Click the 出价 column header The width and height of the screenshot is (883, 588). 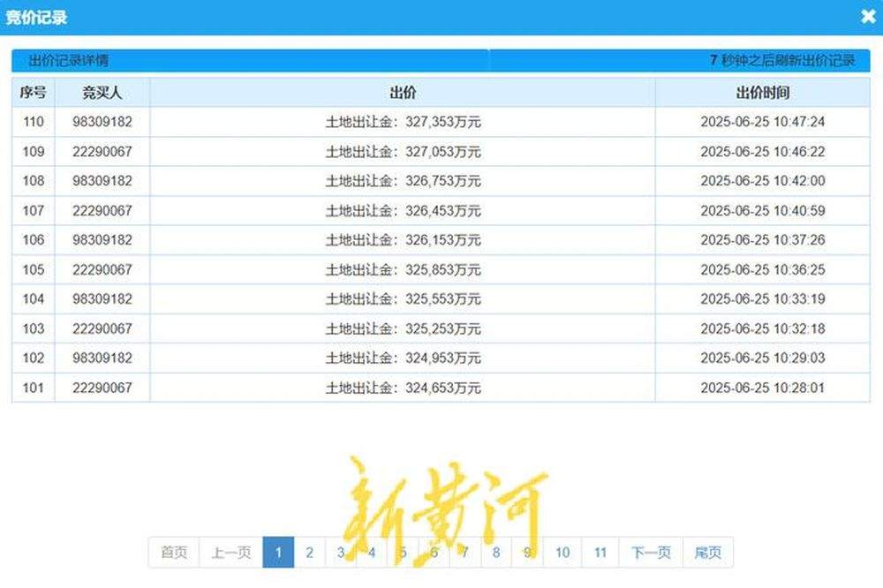click(402, 92)
